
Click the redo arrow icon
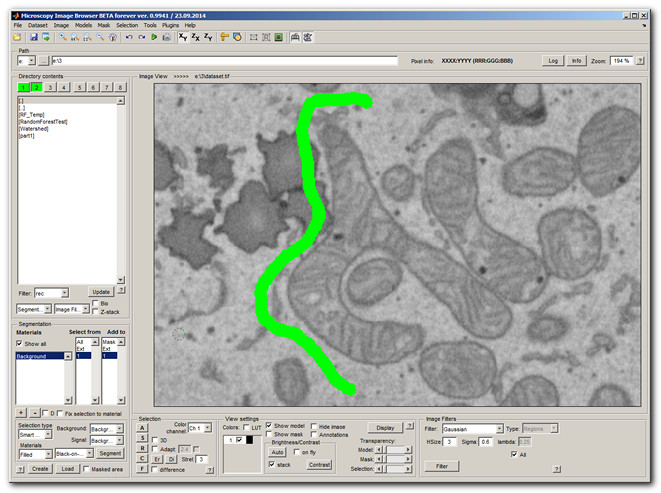142,37
